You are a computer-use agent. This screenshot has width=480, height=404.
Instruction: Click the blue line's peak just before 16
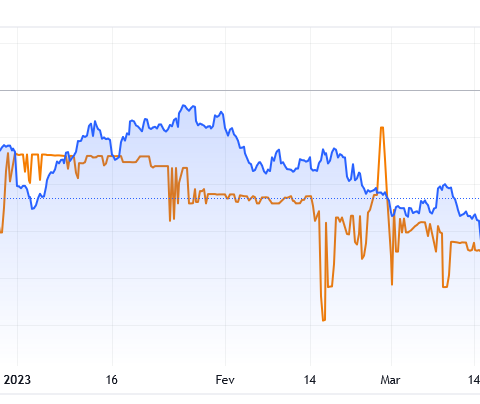click(95, 122)
